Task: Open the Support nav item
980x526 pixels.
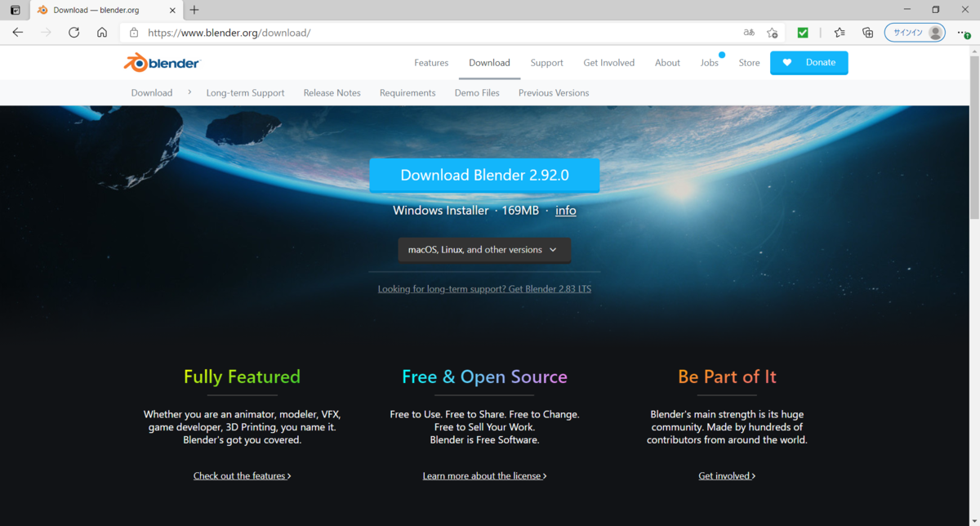Action: (x=546, y=63)
